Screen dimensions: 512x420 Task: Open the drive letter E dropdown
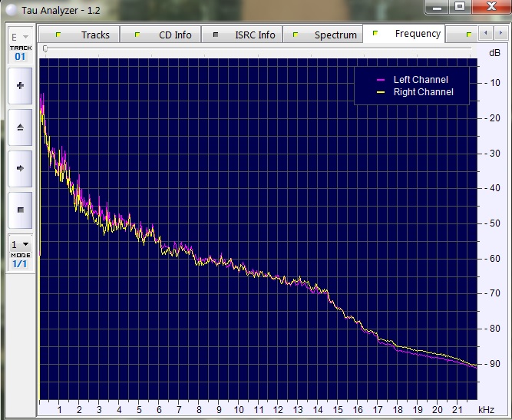pos(20,37)
